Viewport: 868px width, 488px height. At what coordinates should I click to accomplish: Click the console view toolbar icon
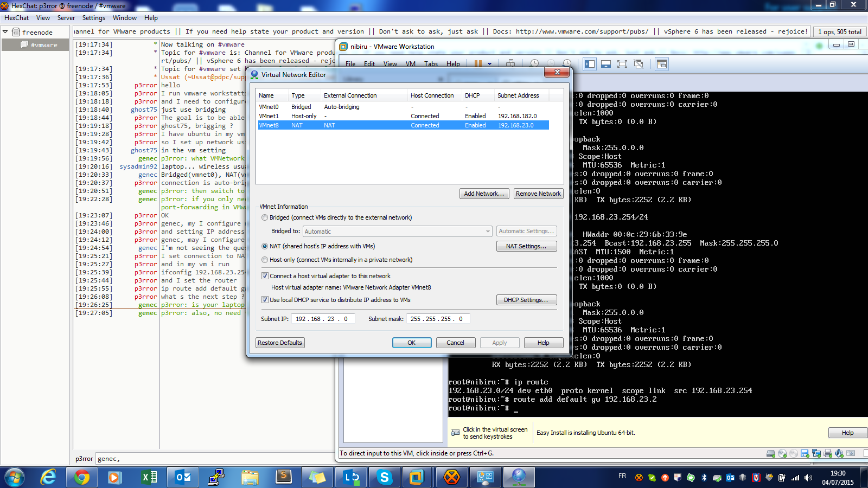[x=661, y=64]
